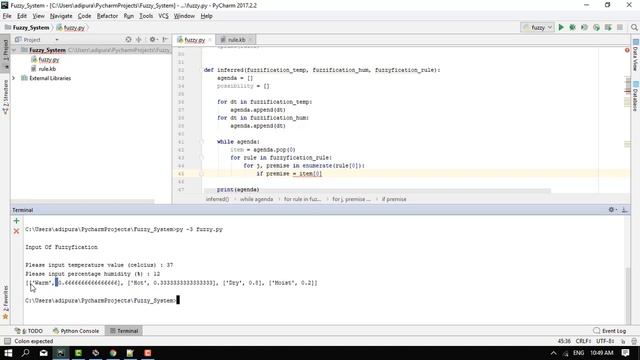Open Mail app from taskbar

tap(44, 353)
